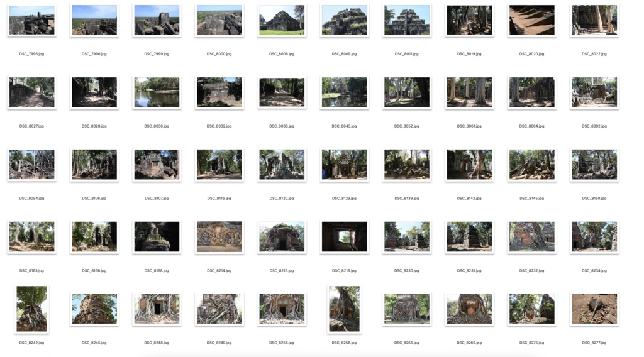Select the DSC_8168.jpg dark temple thumbnail

pos(157,237)
